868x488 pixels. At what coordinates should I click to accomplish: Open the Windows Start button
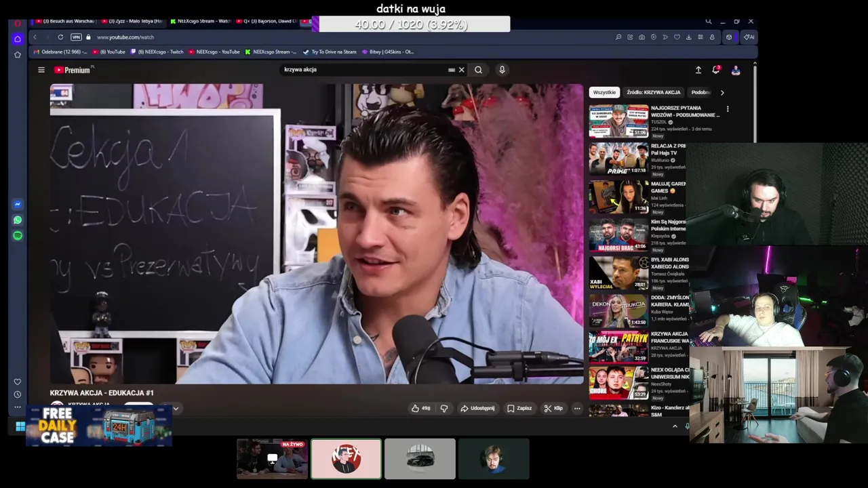click(x=20, y=426)
